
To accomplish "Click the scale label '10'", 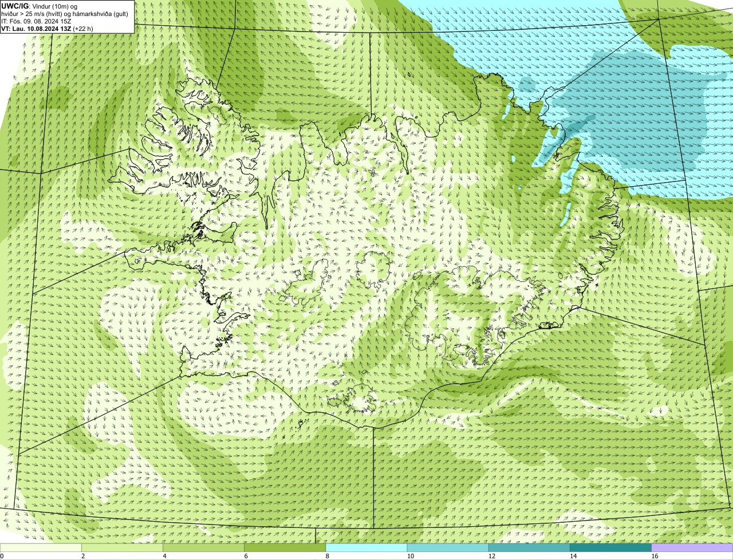I will [x=411, y=556].
